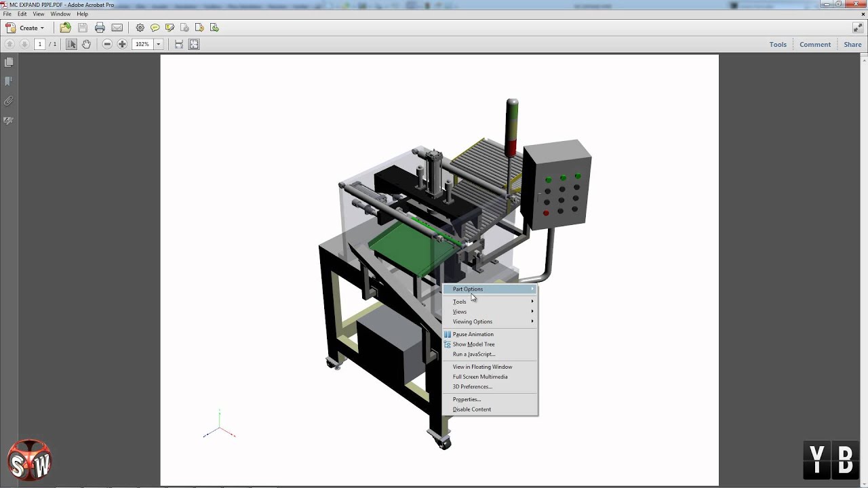Viewport: 868px width, 488px height.
Task: Print the document with printer icon
Action: click(100, 28)
